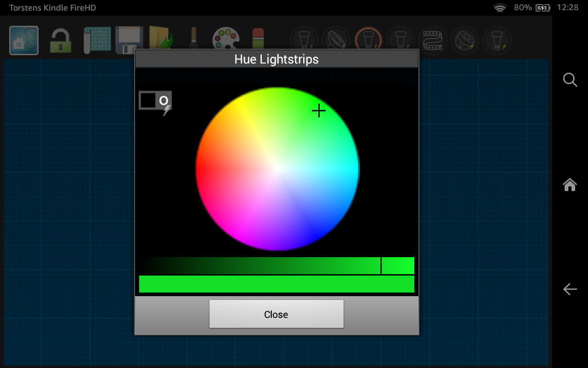
Task: Tap the battery status icon
Action: click(x=543, y=8)
